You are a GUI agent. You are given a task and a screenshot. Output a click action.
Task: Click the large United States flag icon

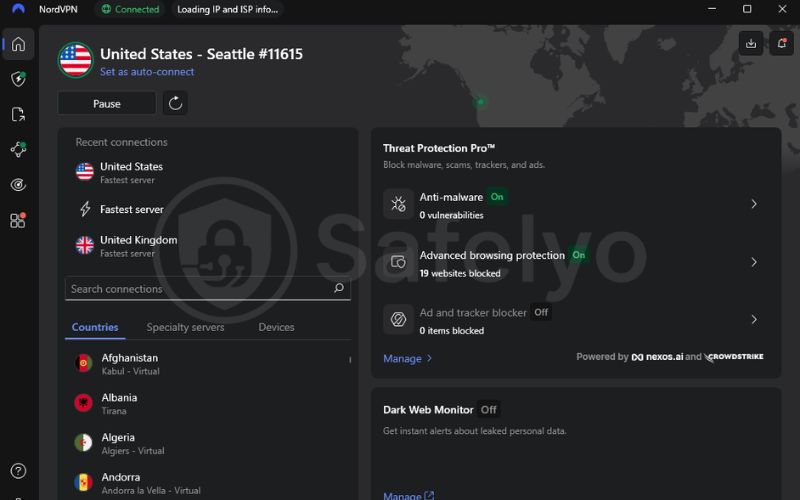tap(76, 60)
